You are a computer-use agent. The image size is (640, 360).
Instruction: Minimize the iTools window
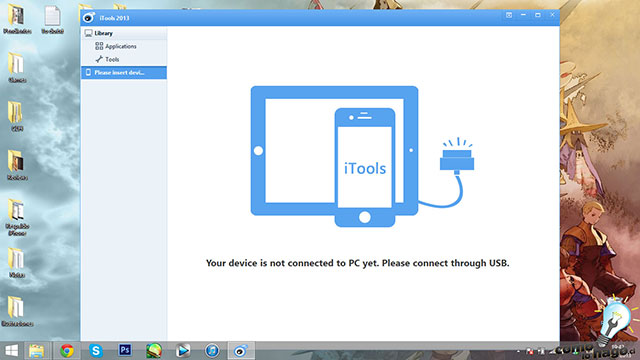tap(523, 15)
